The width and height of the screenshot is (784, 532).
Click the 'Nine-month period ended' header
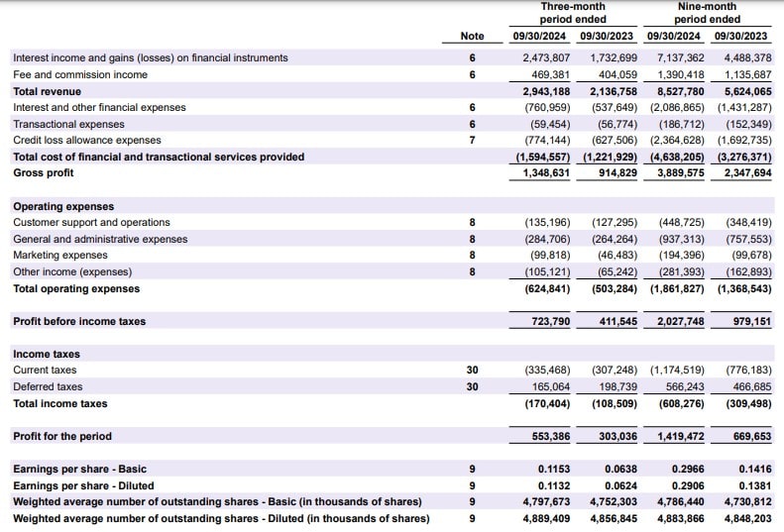coord(707,13)
